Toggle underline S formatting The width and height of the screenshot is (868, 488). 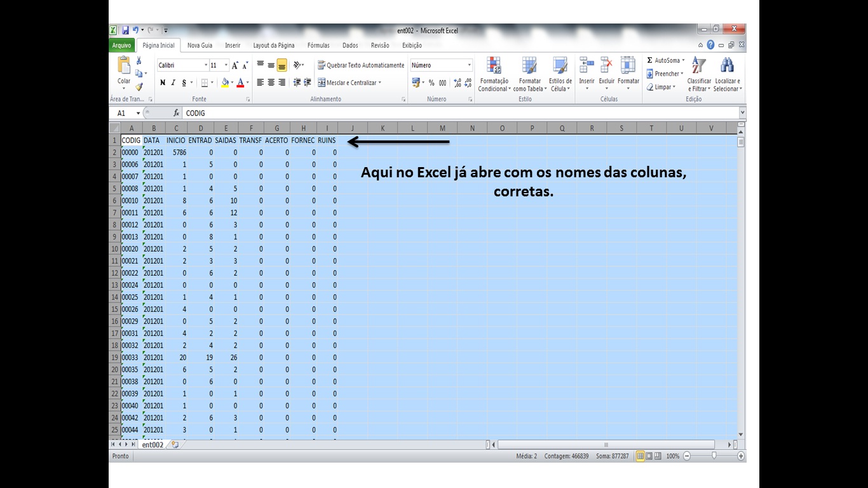(x=184, y=83)
